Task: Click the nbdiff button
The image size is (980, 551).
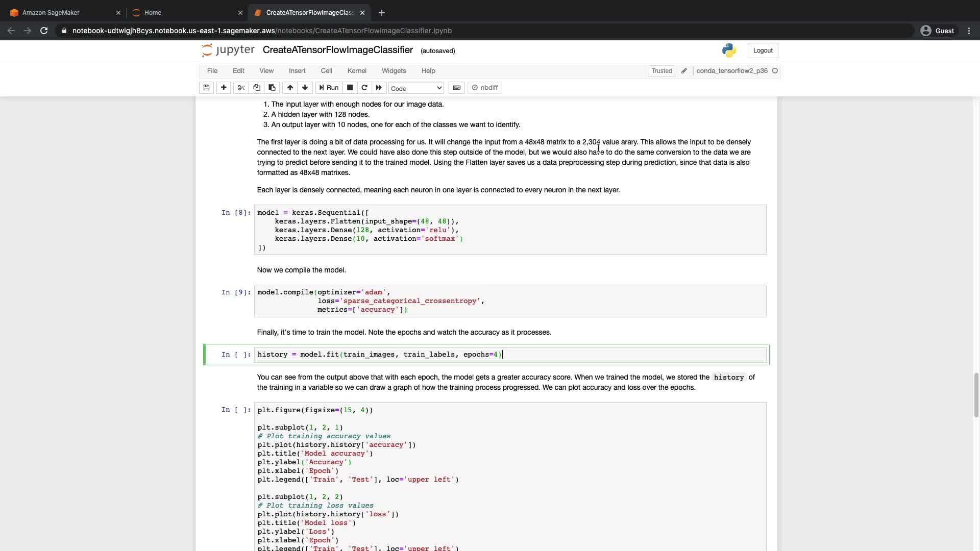Action: tap(485, 88)
